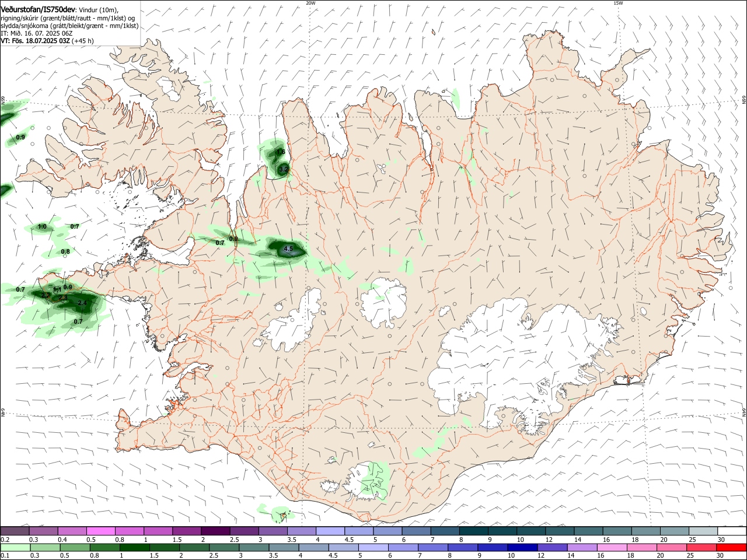Image resolution: width=747 pixels, height=560 pixels.
Task: Click the 'slydda/snjókoma' legend description line
Action: pyautogui.click(x=69, y=26)
